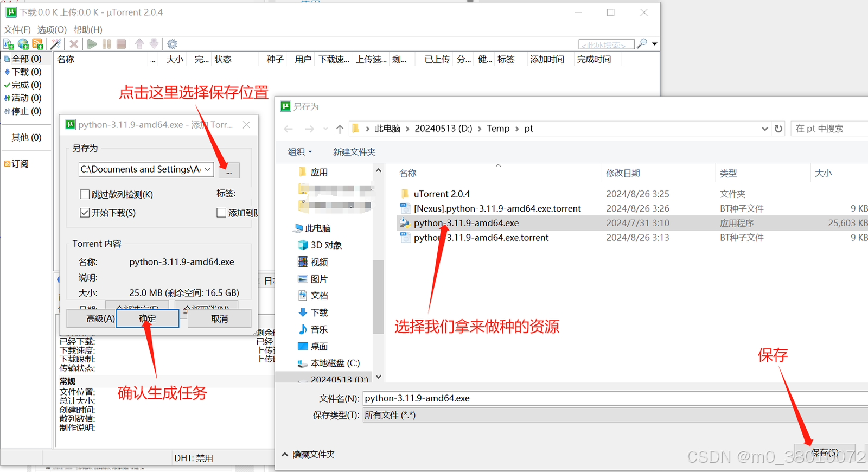Click Add Torrent from URL globe icon
This screenshot has width=868, height=472.
(23, 44)
